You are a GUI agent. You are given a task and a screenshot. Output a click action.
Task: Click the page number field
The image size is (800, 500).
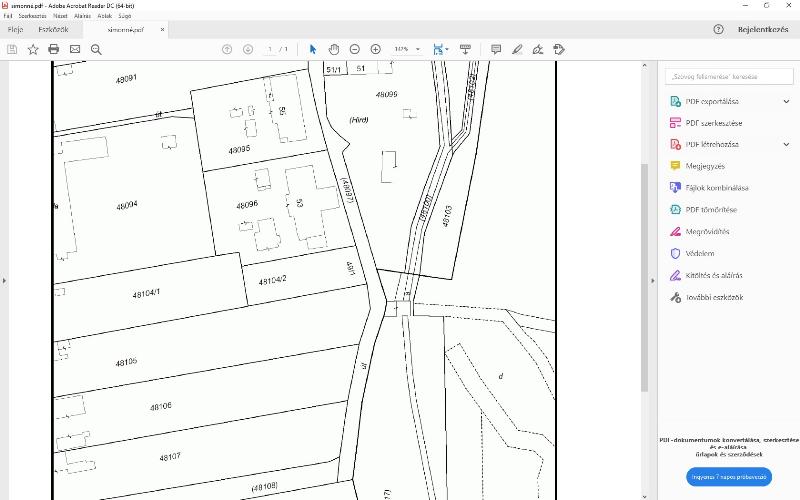pos(270,49)
